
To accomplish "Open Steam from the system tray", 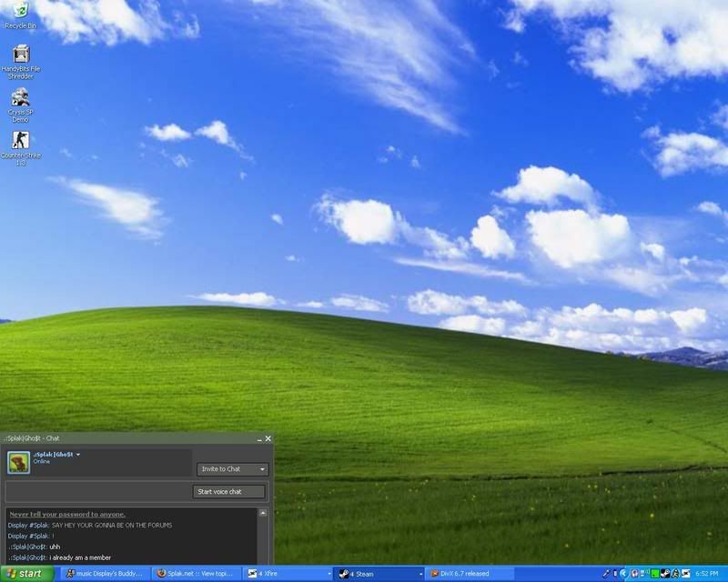I will (665, 574).
